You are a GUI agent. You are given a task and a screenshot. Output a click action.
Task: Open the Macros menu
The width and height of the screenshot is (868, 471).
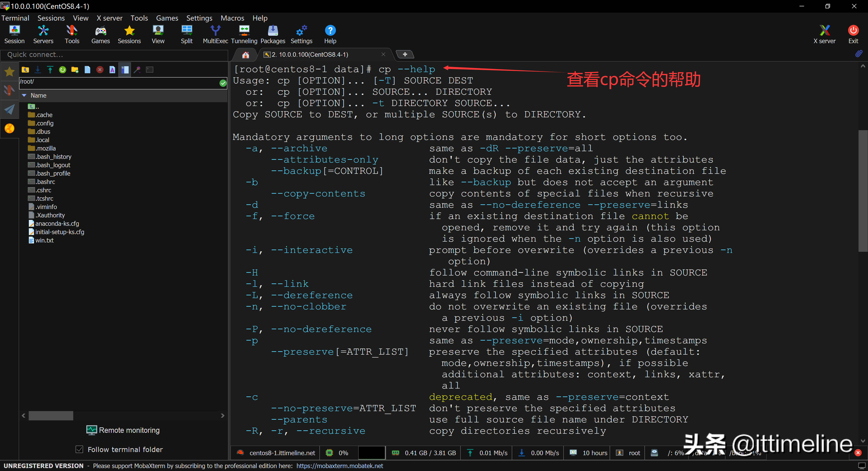232,18
